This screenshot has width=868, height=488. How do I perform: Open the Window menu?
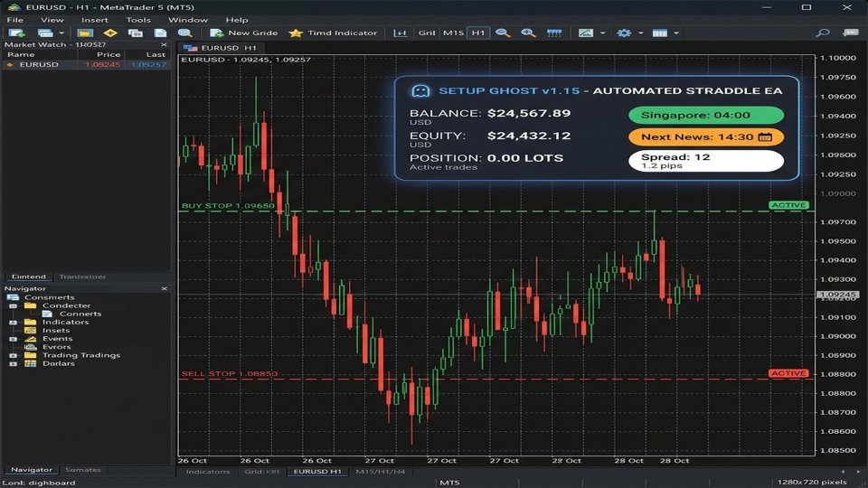188,20
